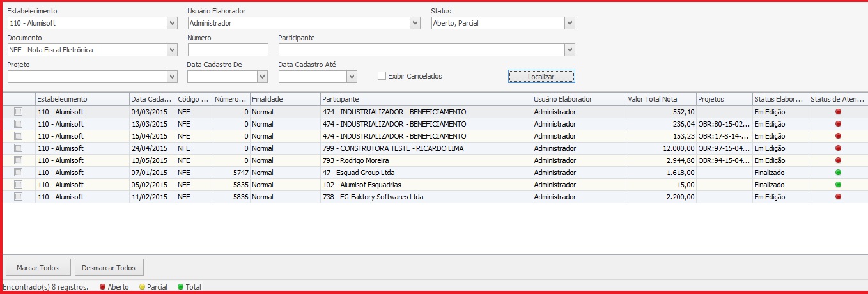Sort by Participante column header
Viewport: 868px width, 294px height.
pos(425,99)
